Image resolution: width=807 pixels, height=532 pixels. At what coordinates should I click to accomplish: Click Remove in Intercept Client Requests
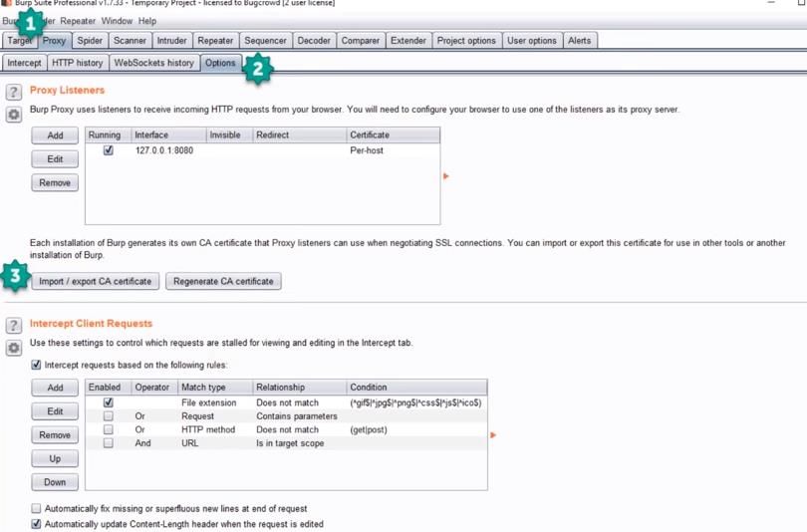point(55,434)
